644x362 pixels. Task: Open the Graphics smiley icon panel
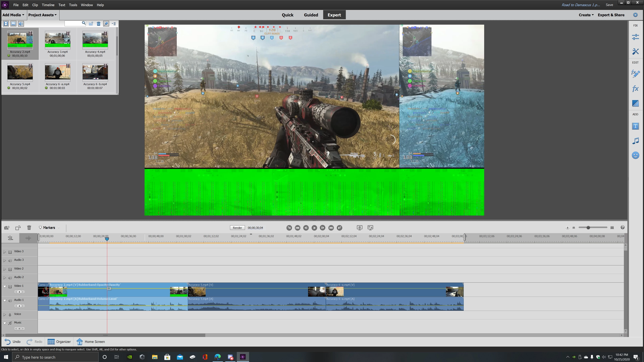(635, 155)
